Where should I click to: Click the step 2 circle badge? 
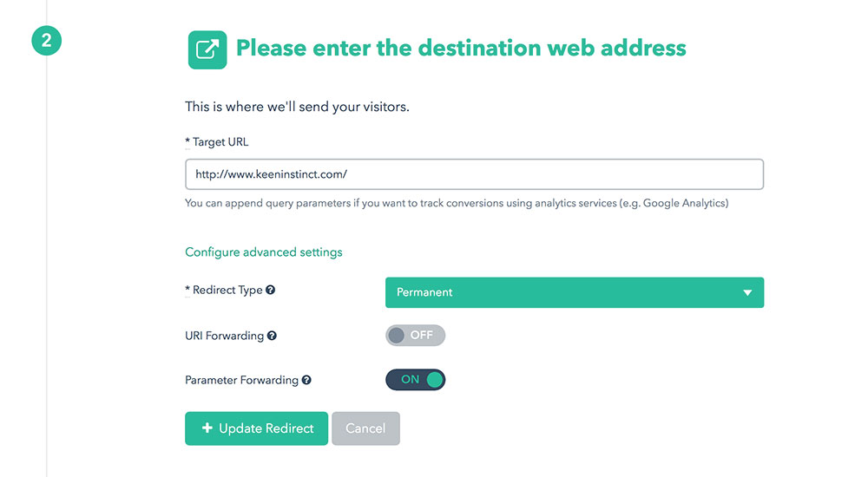[47, 42]
